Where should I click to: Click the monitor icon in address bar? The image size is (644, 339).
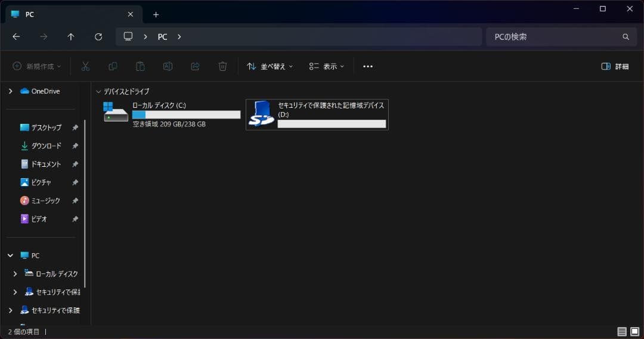128,36
